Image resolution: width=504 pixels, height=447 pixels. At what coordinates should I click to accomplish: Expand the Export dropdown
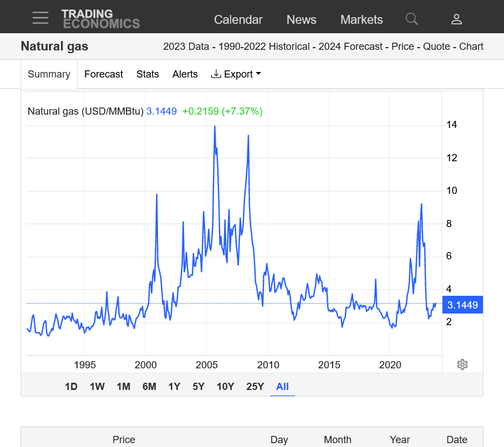click(x=236, y=74)
